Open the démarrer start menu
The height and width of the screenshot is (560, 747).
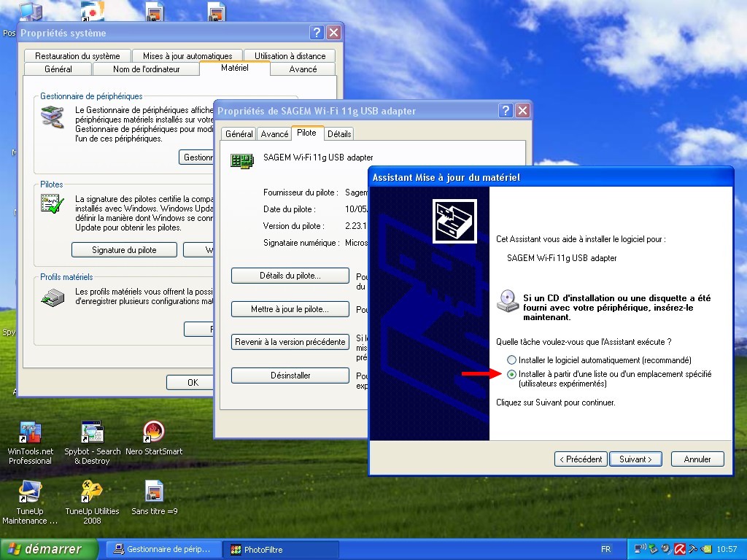(x=49, y=549)
